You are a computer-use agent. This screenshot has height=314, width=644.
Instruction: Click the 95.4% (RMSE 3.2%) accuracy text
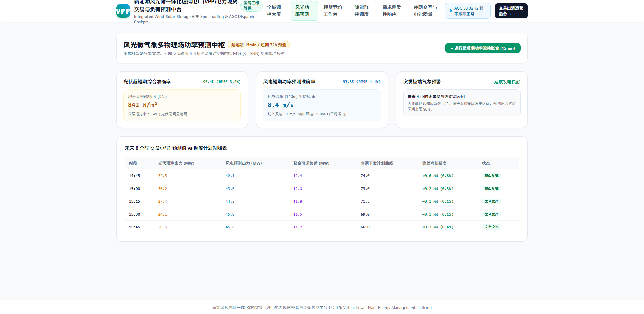point(222,82)
